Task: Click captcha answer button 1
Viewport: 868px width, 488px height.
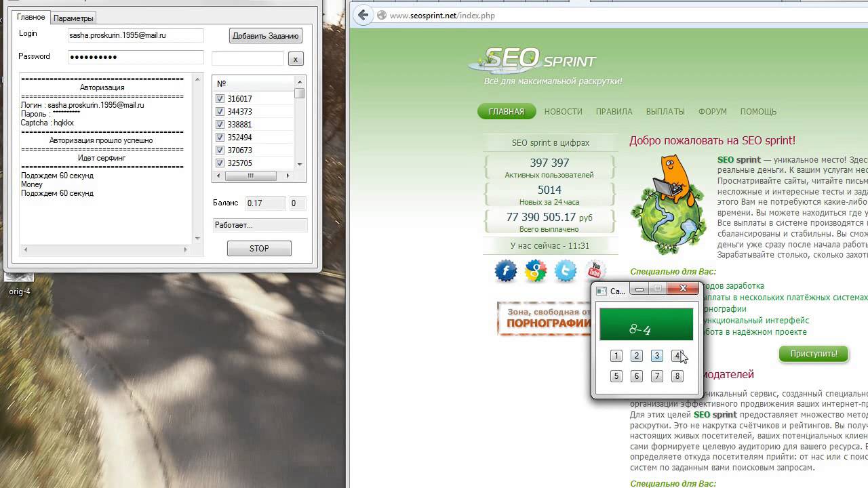Action: pos(616,356)
